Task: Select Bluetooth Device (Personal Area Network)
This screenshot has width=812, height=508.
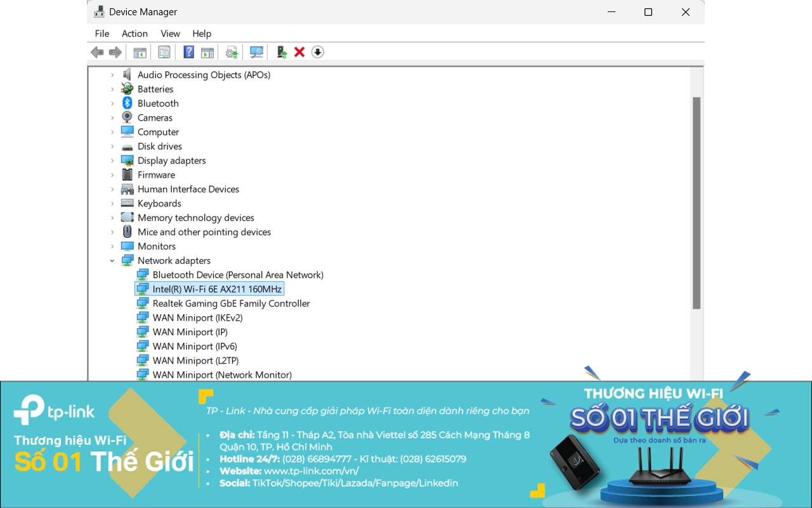Action: (x=238, y=275)
